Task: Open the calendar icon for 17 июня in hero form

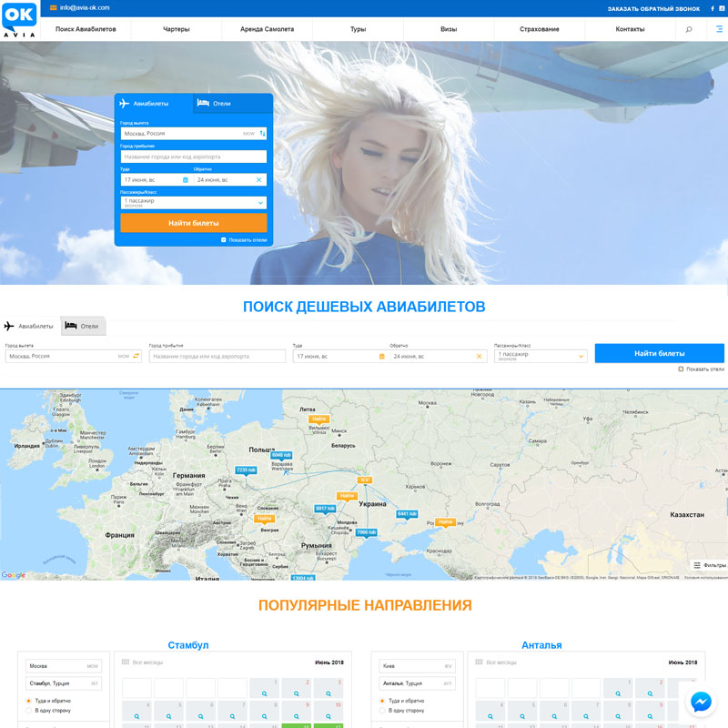Action: click(x=186, y=179)
